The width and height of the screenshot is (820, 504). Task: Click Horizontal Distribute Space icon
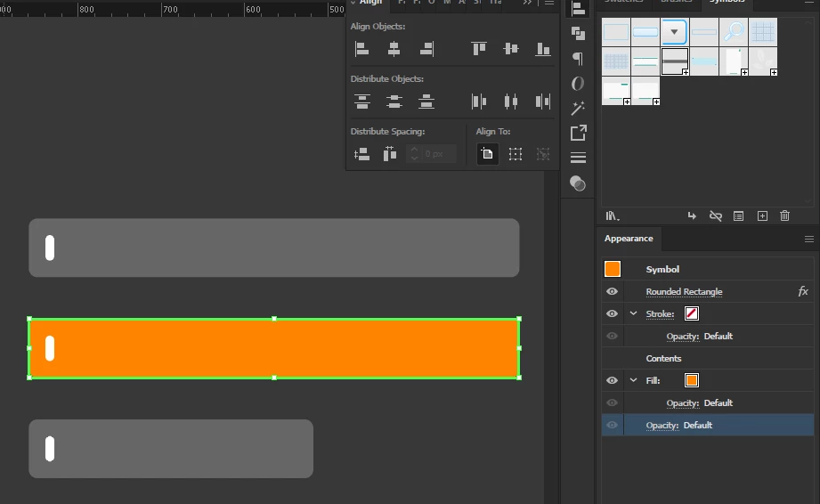(390, 154)
